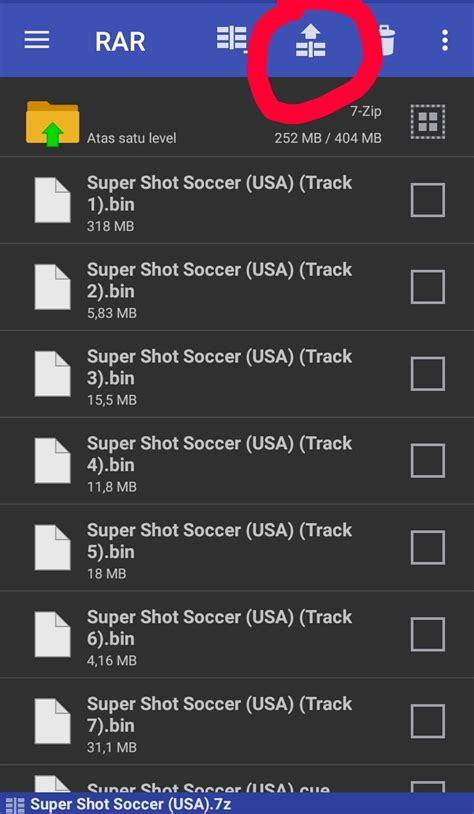
Task: Tap the Atas satu level label
Action: point(131,138)
